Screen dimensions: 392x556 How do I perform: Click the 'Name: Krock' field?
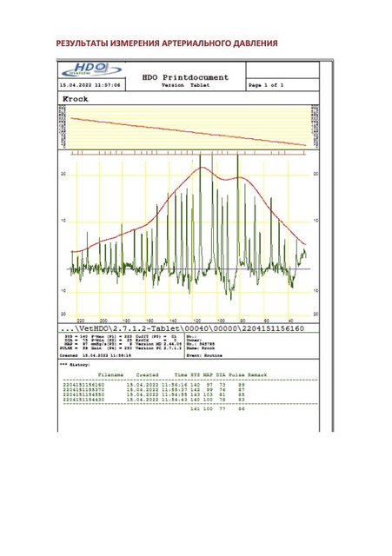pyautogui.click(x=201, y=348)
